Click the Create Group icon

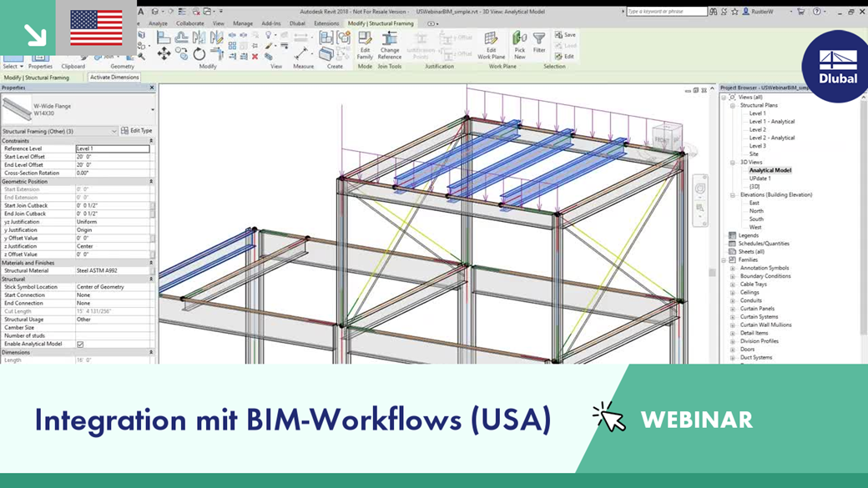click(344, 38)
